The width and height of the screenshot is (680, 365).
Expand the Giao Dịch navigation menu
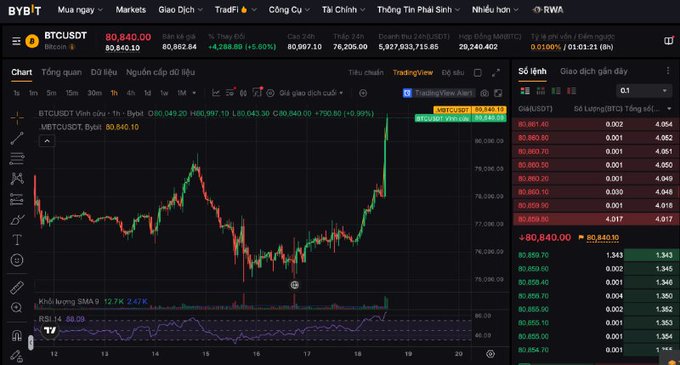point(180,10)
